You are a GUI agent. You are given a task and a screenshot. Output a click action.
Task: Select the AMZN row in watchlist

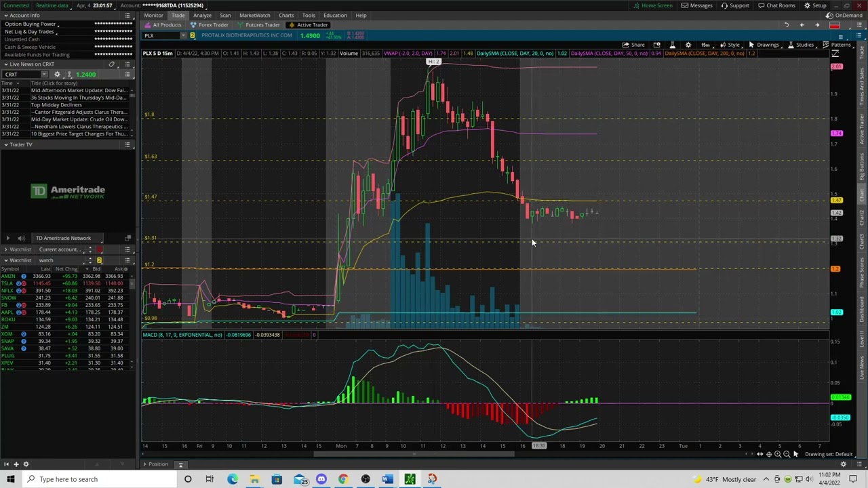point(63,277)
